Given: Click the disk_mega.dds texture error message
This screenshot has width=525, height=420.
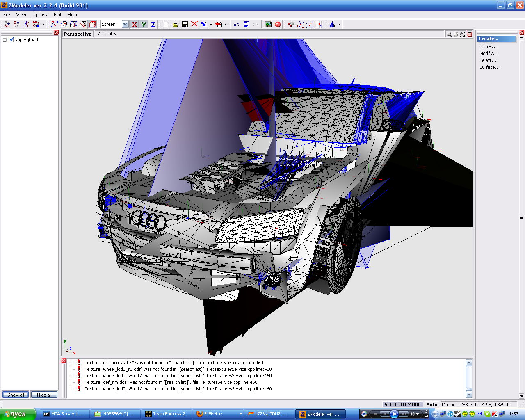Looking at the screenshot, I should tap(174, 363).
